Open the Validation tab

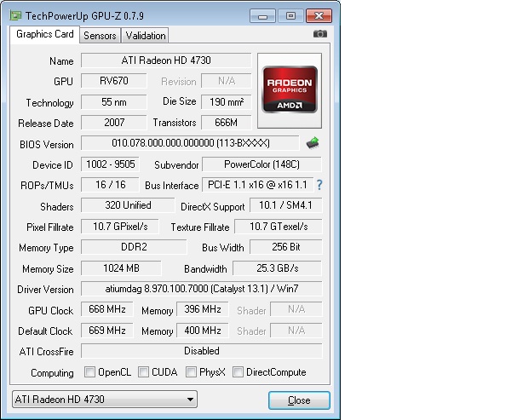[x=146, y=36]
